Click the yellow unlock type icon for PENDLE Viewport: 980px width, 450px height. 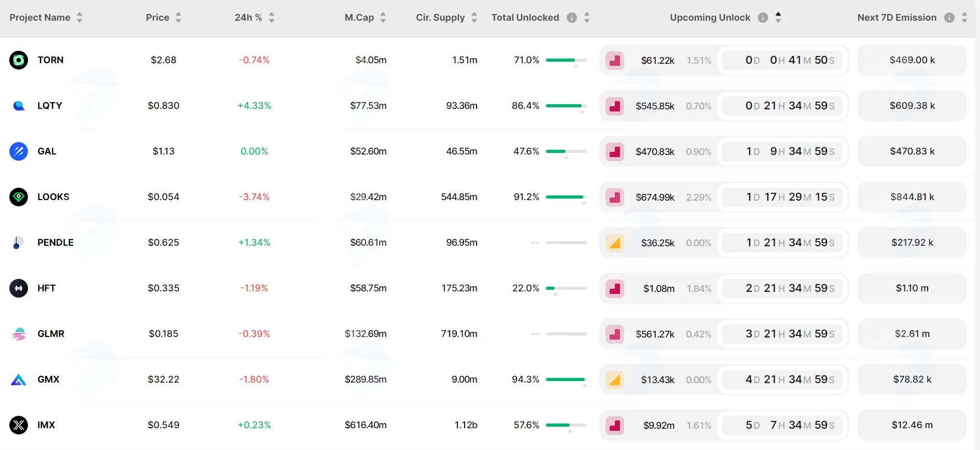point(615,243)
